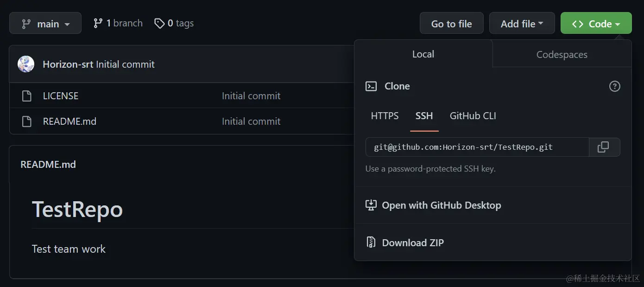644x287 pixels.
Task: Select the Local tab
Action: pyautogui.click(x=423, y=54)
